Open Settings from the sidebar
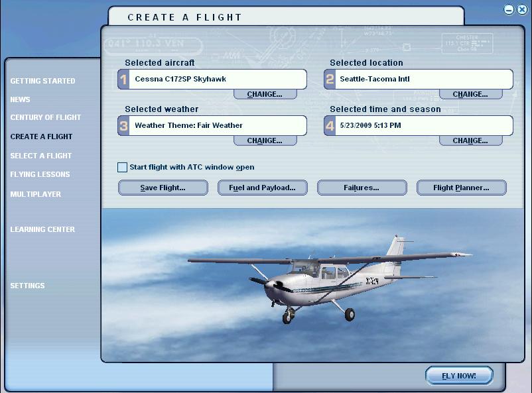The width and height of the screenshot is (532, 393). point(27,286)
